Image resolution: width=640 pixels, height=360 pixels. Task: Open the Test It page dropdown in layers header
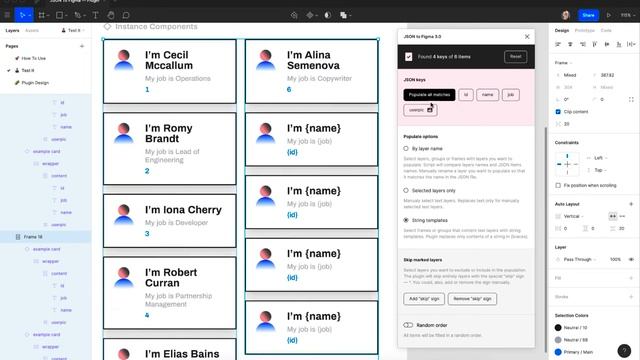(73, 31)
